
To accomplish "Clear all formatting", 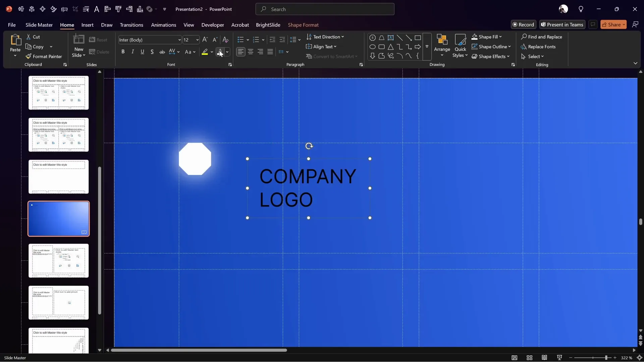I will coord(225,40).
